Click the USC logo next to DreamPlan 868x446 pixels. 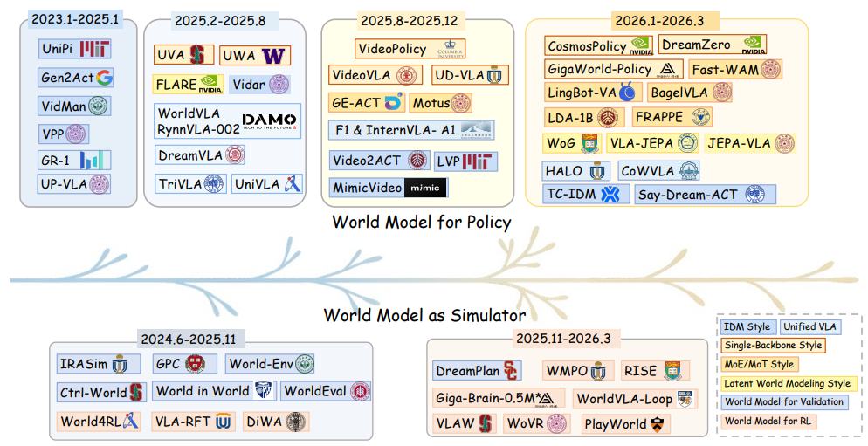[510, 371]
